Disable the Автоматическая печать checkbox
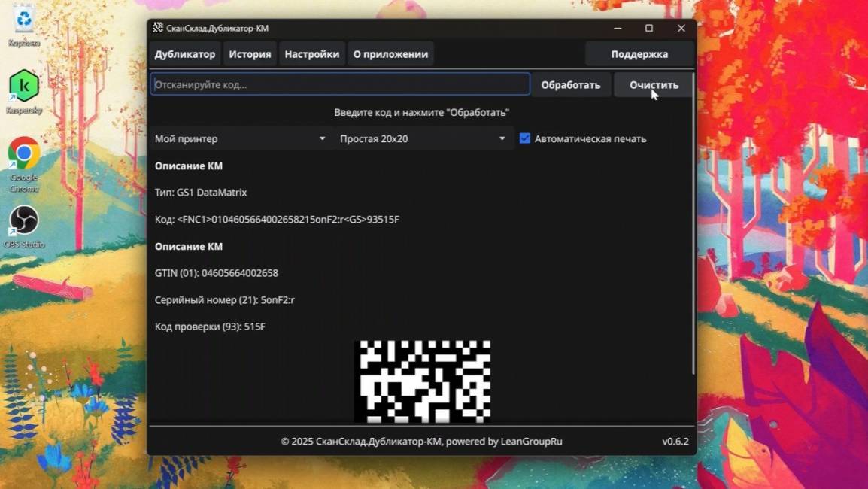The image size is (868, 489). [525, 138]
